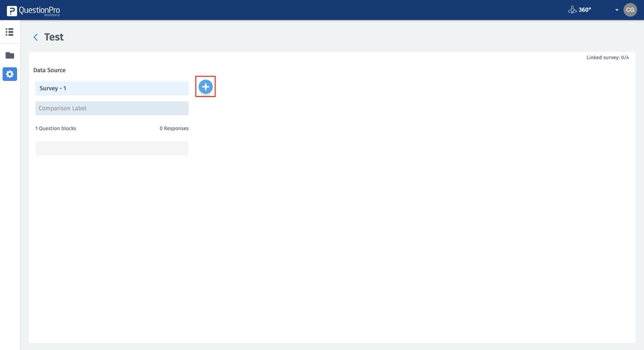Screen dimensions: 644x350
Task: Click the 0 Responses label
Action: tap(174, 128)
